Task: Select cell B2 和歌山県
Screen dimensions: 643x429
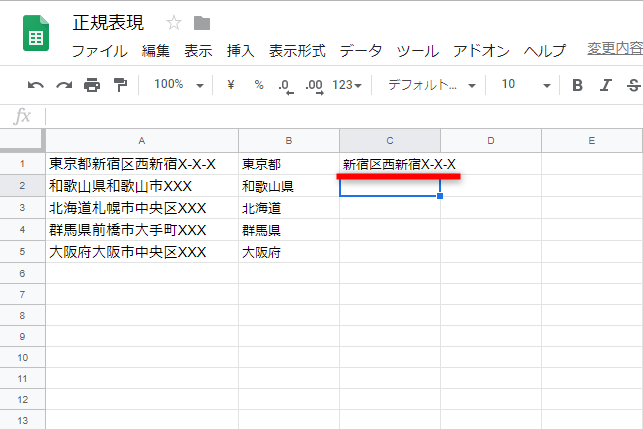Action: coord(289,186)
